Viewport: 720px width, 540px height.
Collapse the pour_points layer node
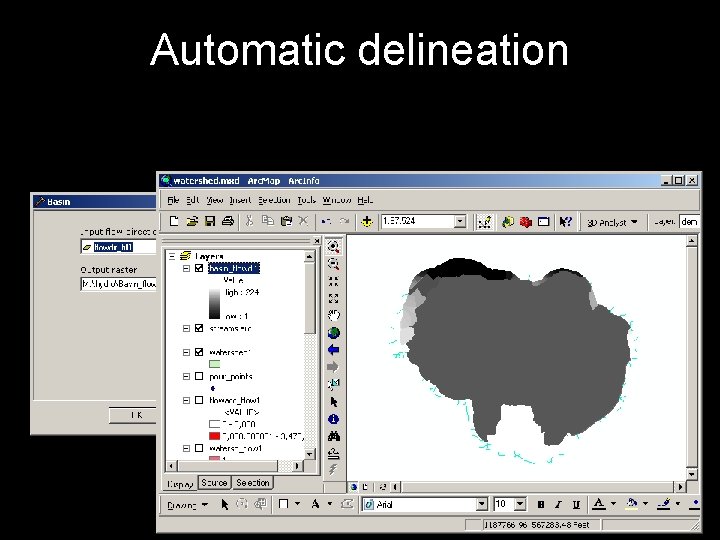[186, 376]
